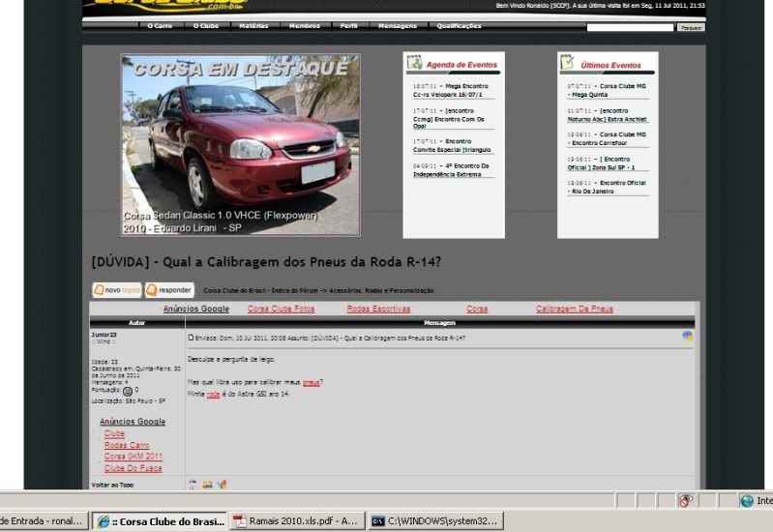Open 'Encontro Oficial - Rio De Janeiro' event
Viewport: 773px width, 532px height.
tap(608, 187)
